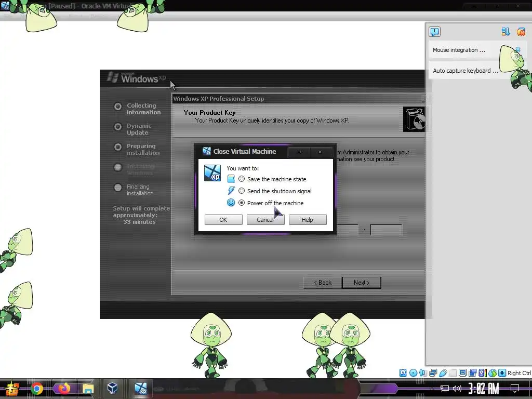The height and width of the screenshot is (399, 532).
Task: Click the help question mark in dialog titlebar
Action: (x=299, y=152)
